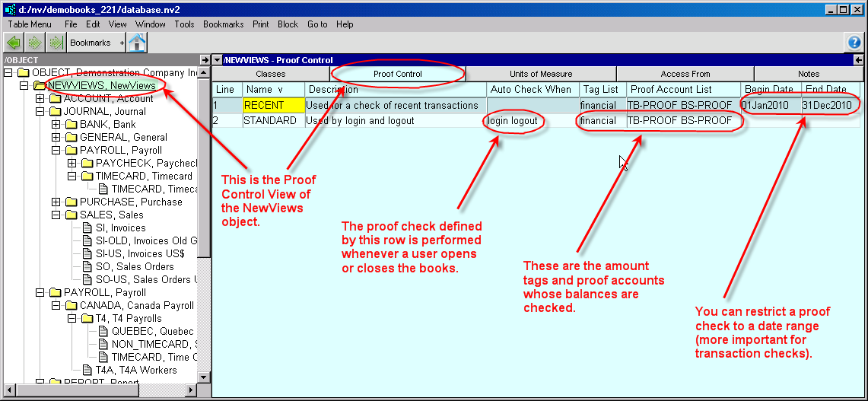Click the GENERAL folder icon

tap(71, 138)
